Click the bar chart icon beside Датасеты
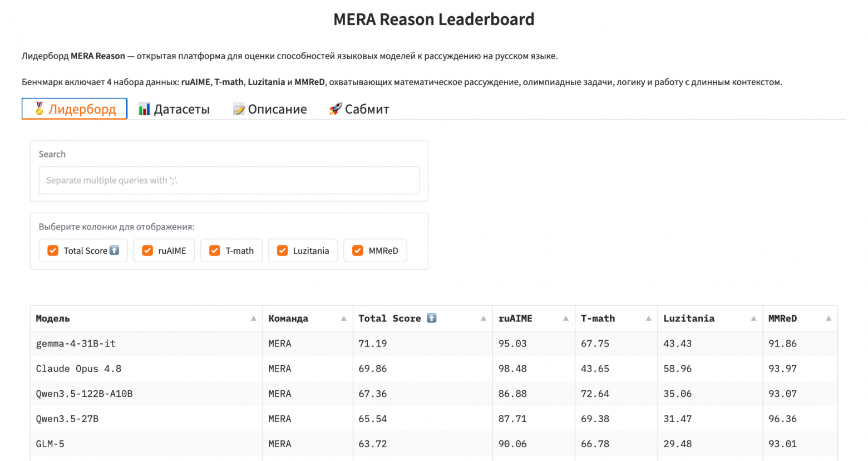Viewport: 868px width, 461px height. [x=144, y=109]
